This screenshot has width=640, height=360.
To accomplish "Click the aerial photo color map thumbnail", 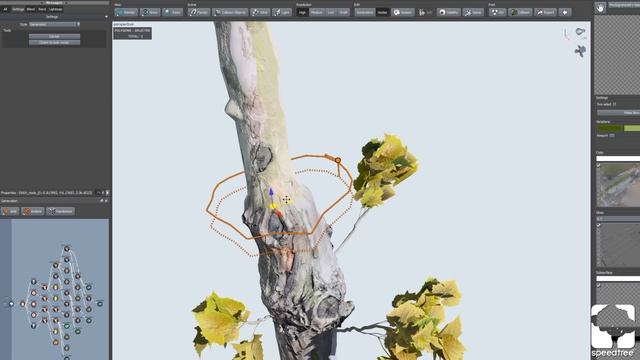I will coord(618,185).
